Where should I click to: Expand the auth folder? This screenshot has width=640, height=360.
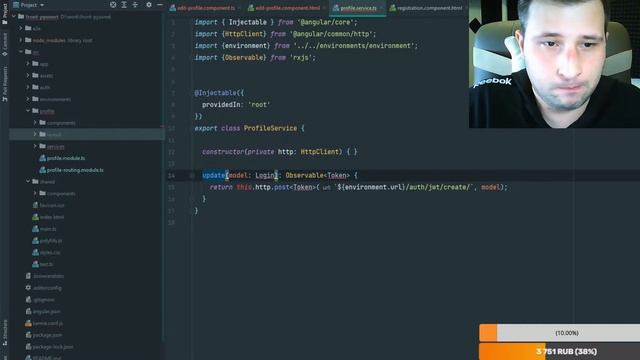[x=28, y=87]
